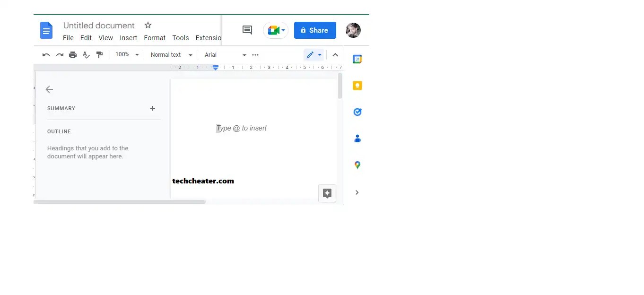
Task: Star the Untitled document
Action: 148,25
